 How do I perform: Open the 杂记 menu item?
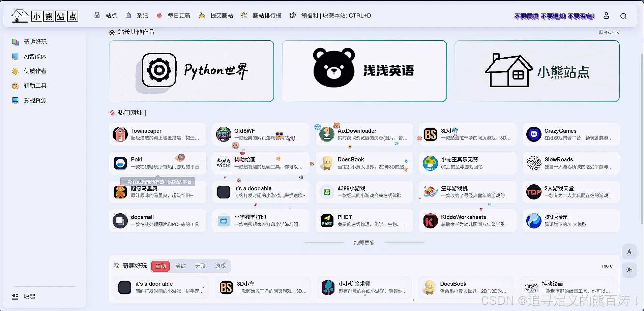[137, 15]
